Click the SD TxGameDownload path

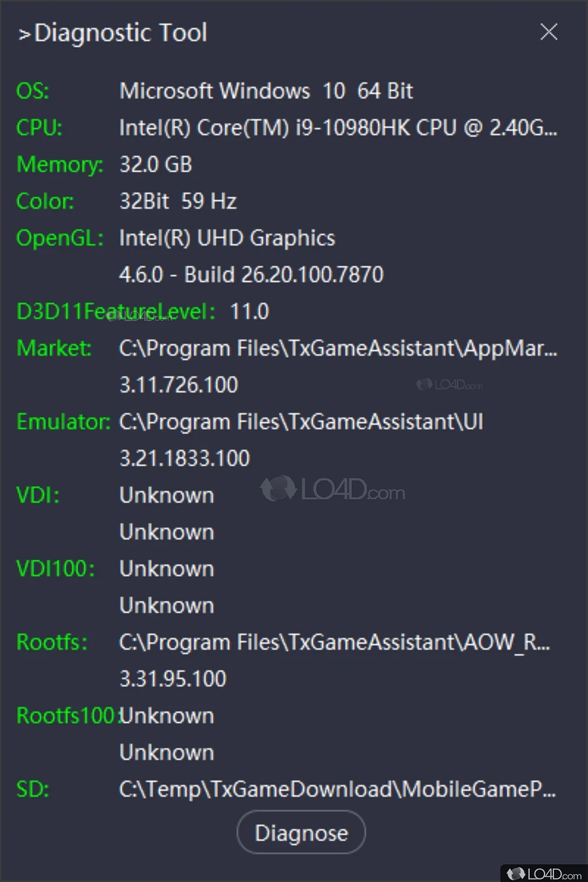[337, 789]
